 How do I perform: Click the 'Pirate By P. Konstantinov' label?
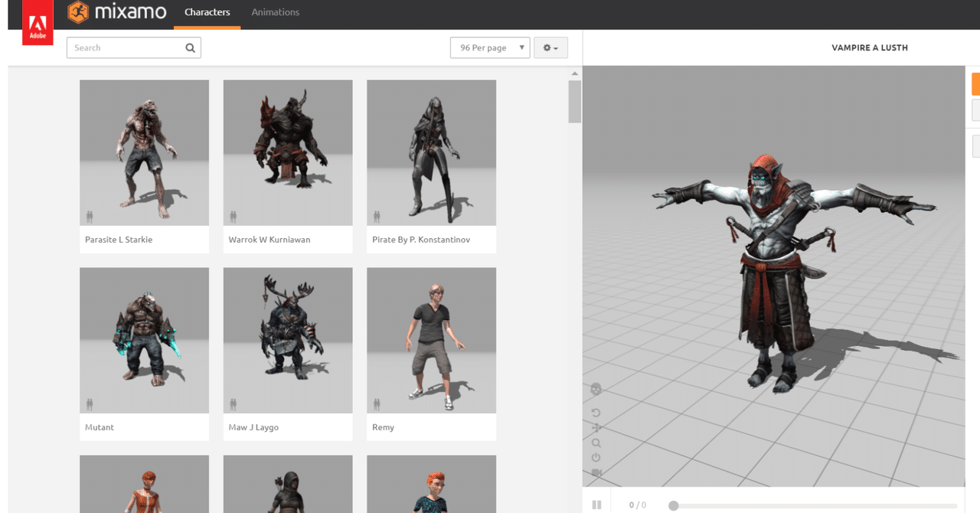click(421, 240)
